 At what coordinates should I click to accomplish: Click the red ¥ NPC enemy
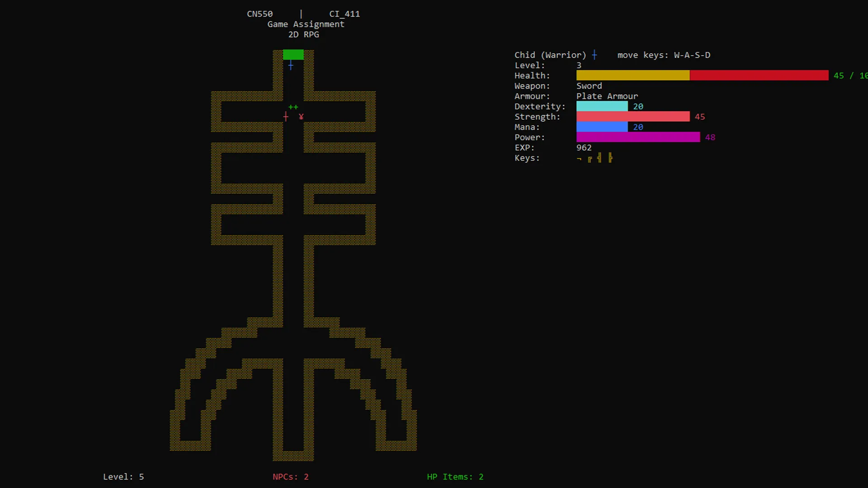[x=301, y=117]
